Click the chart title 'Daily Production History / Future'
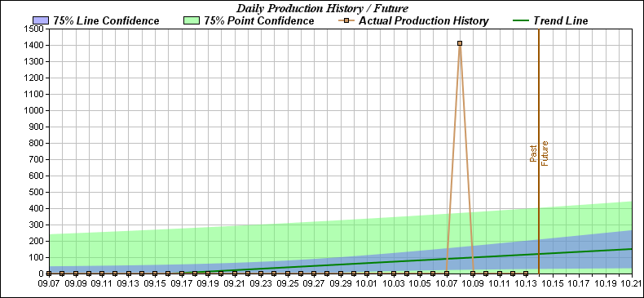 (x=322, y=8)
